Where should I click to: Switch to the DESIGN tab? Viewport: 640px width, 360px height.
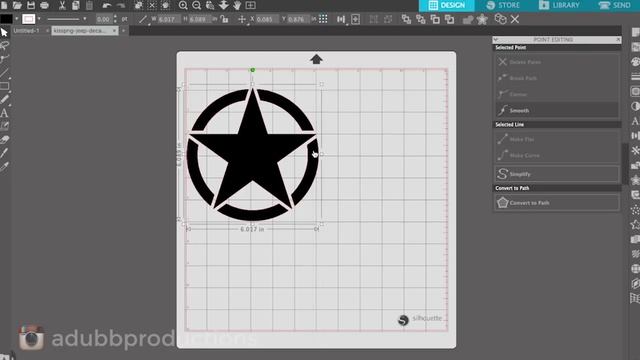coord(447,5)
